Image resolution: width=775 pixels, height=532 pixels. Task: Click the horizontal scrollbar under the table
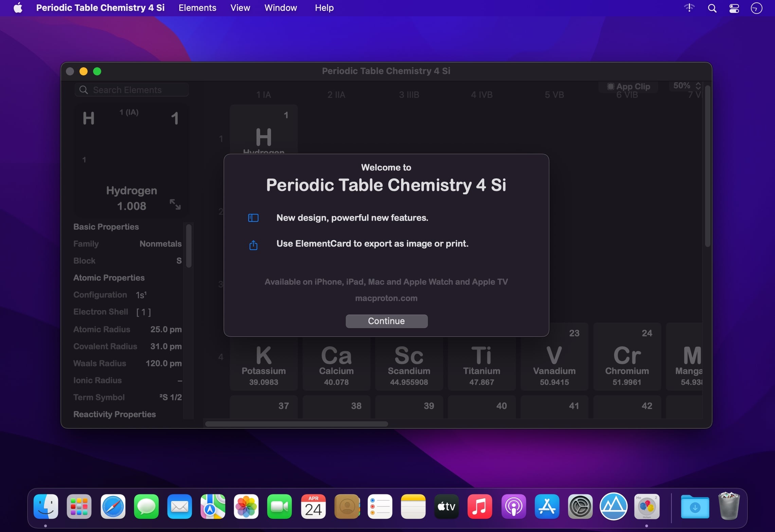tap(296, 424)
